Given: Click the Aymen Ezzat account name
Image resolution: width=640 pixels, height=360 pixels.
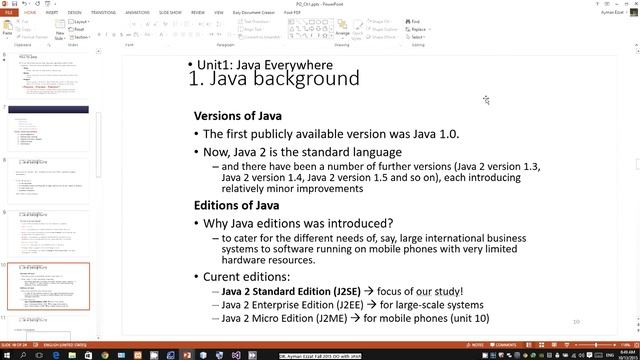Looking at the screenshot, I should point(612,13).
